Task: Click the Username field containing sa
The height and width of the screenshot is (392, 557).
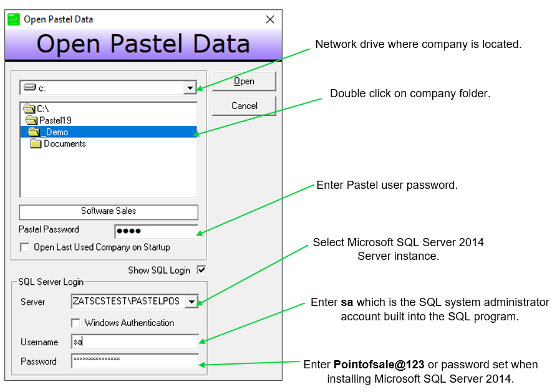Action: (135, 342)
